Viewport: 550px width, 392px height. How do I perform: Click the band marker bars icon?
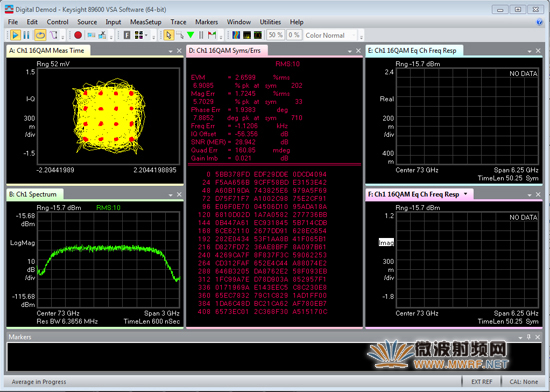[x=201, y=35]
